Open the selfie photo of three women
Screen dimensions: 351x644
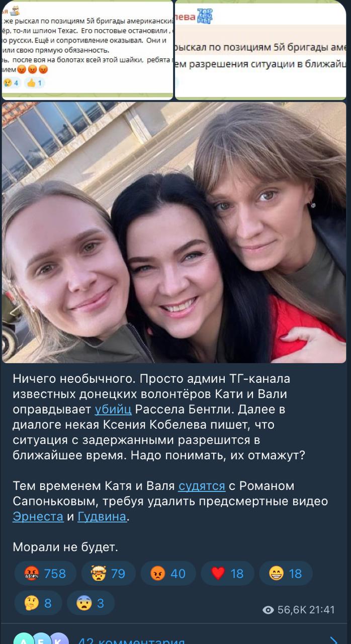click(174, 232)
